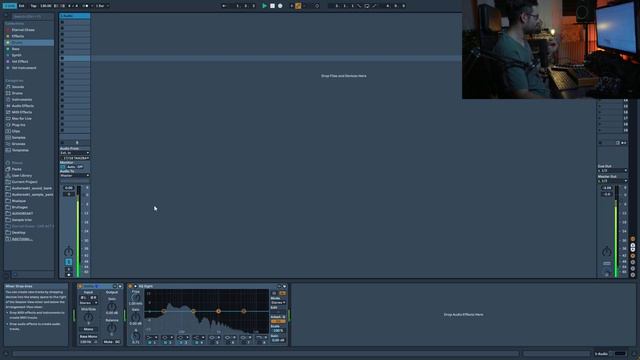Screen dimensions: 640x360
Task: Click the audio track volume fader
Action: [x=78, y=231]
